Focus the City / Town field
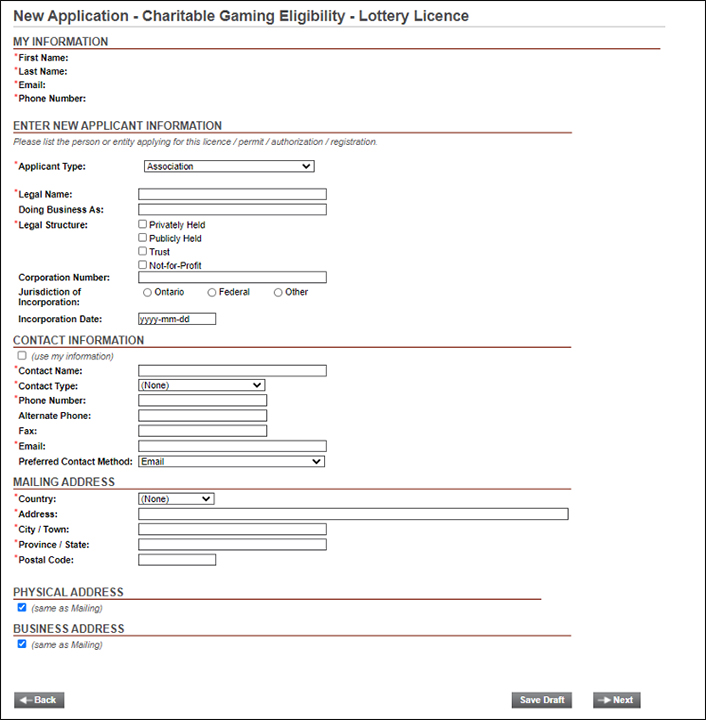 tap(232, 529)
